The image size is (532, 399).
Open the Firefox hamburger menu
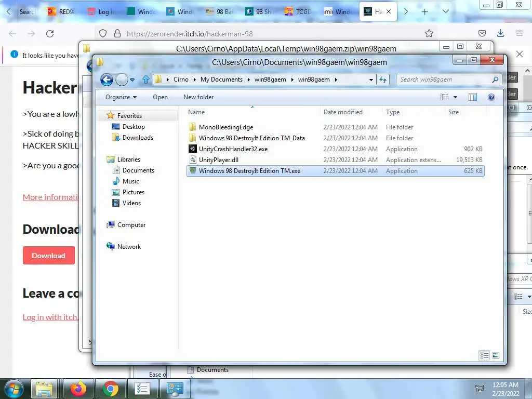point(520,33)
